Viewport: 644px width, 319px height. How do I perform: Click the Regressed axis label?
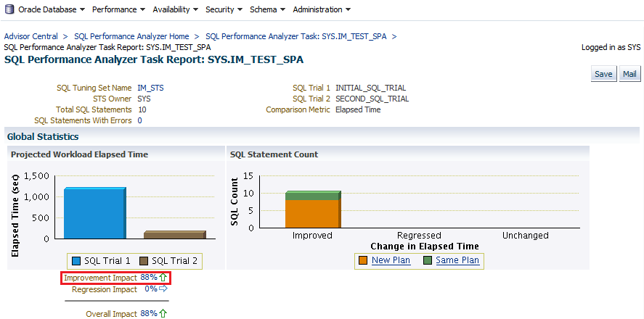tap(419, 236)
